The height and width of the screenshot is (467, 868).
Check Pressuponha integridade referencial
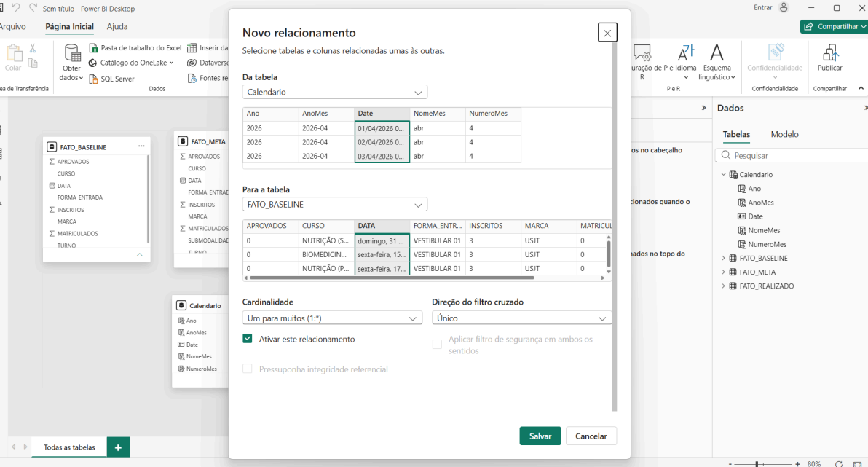tap(248, 369)
